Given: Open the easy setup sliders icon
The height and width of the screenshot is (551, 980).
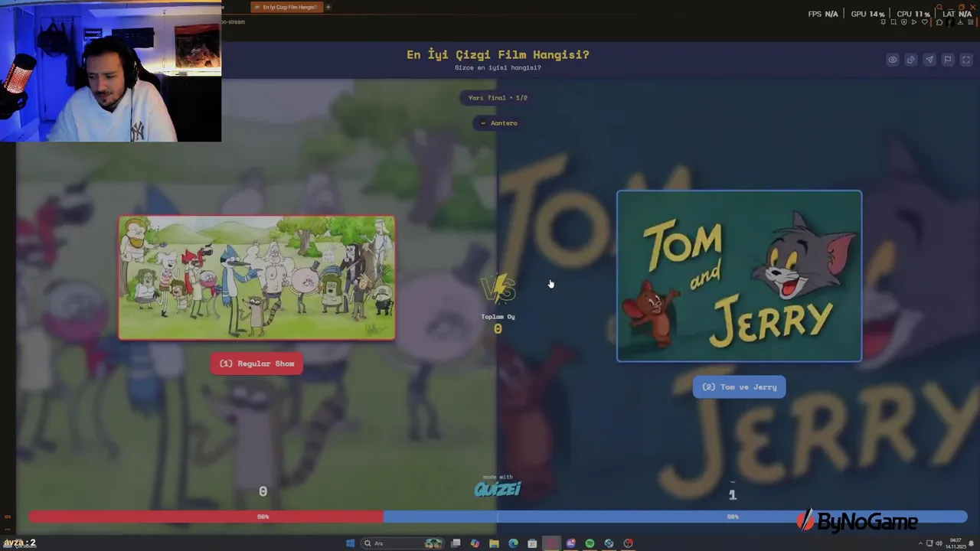Looking at the screenshot, I should 971,22.
